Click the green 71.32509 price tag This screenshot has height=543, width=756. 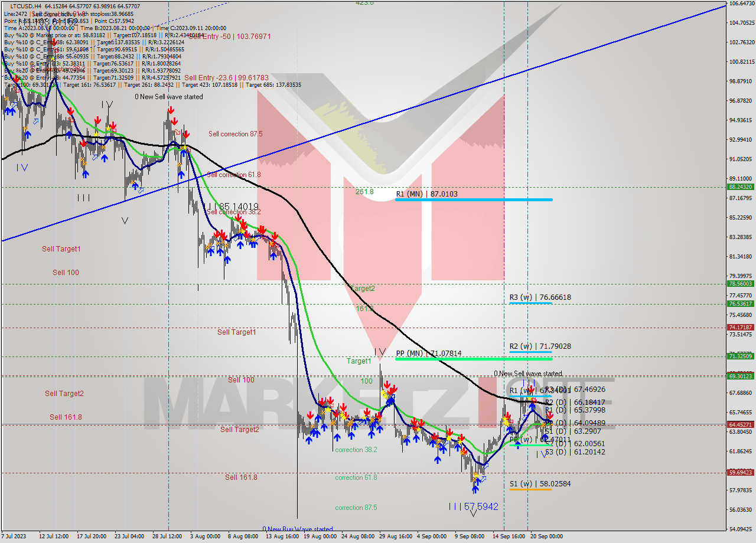click(x=741, y=356)
